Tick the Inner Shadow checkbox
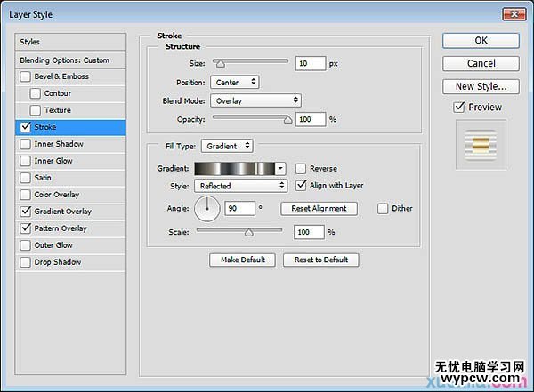The image size is (534, 392). tap(25, 144)
